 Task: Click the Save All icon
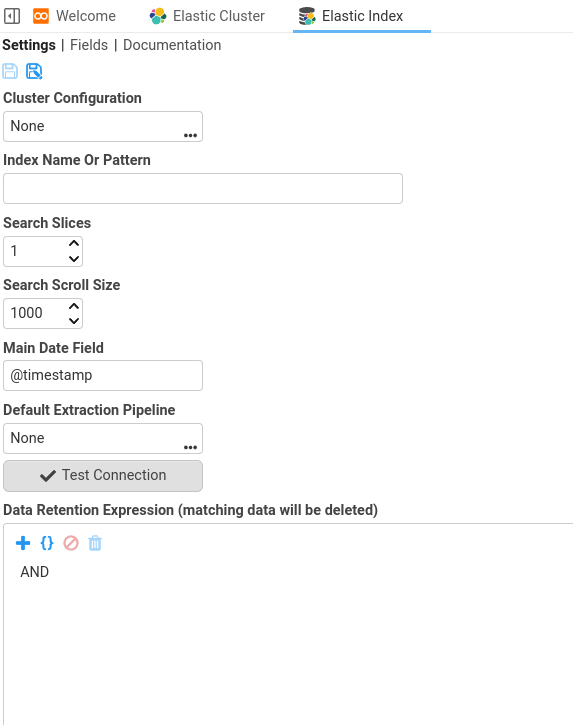tap(34, 71)
